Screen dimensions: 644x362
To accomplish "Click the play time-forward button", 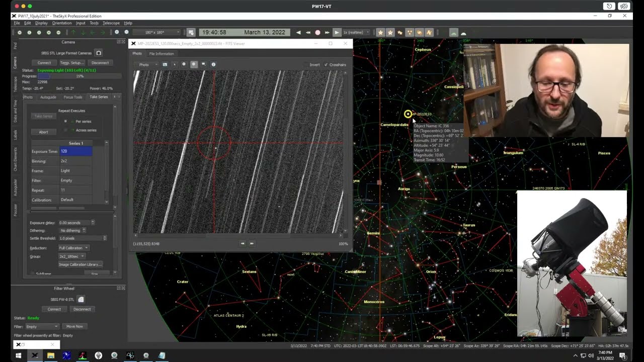I will [x=337, y=32].
